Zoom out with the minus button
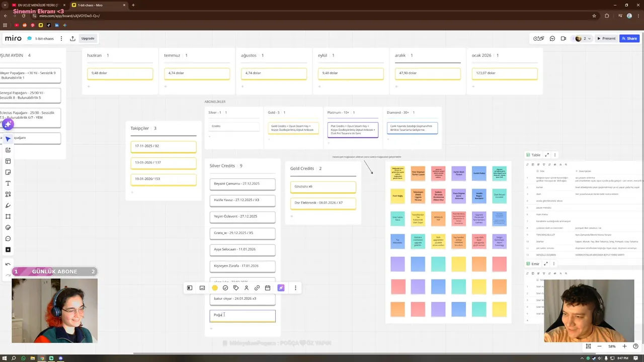 coord(599,346)
